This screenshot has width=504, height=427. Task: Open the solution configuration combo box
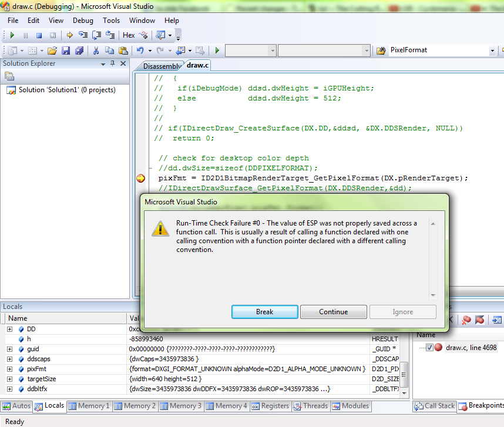click(251, 51)
